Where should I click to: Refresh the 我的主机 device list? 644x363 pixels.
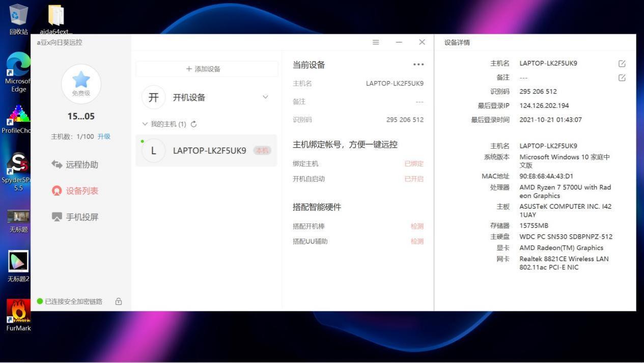193,124
